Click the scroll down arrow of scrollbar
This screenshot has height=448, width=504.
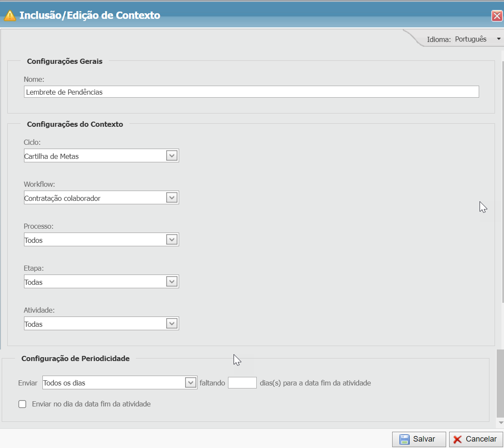point(501,423)
